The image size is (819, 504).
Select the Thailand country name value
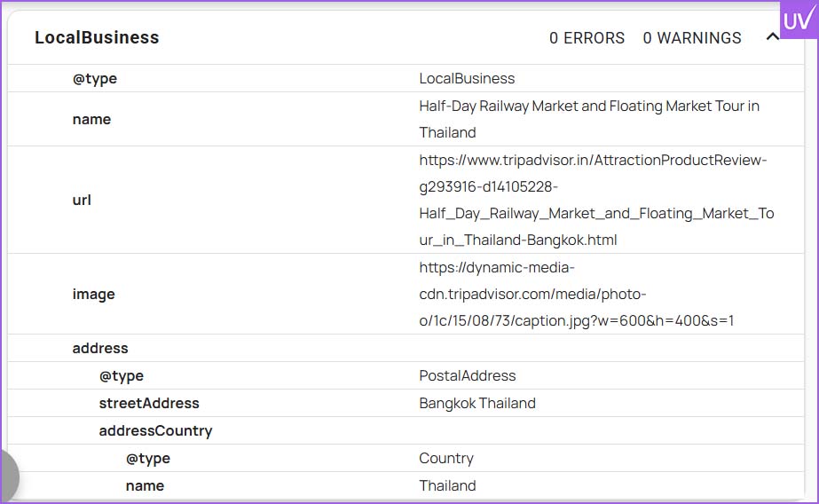pos(447,485)
